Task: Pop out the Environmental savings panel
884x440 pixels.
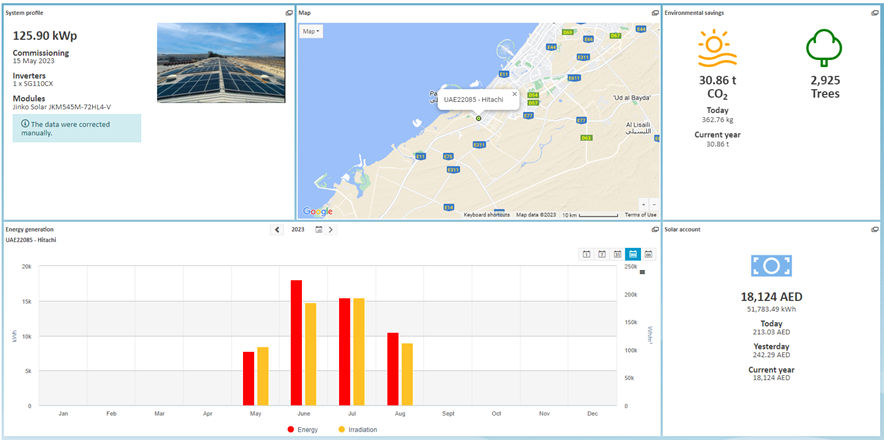Action: point(874,12)
